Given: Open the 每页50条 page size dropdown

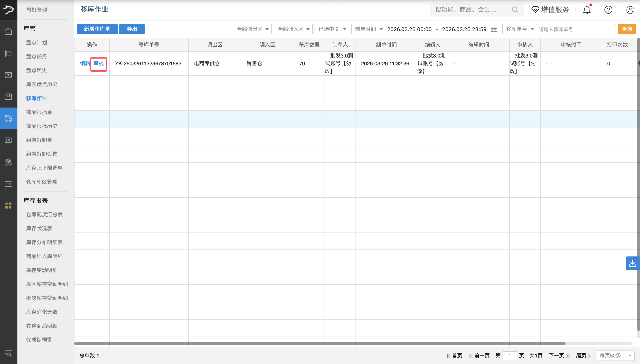Looking at the screenshot, I should point(615,355).
